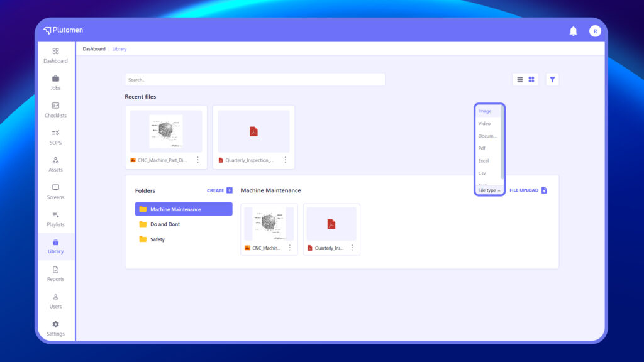The height and width of the screenshot is (362, 644).
Task: Open Quarterly_Ins PDF thumbnail in Machine Maintenance
Action: 331,224
